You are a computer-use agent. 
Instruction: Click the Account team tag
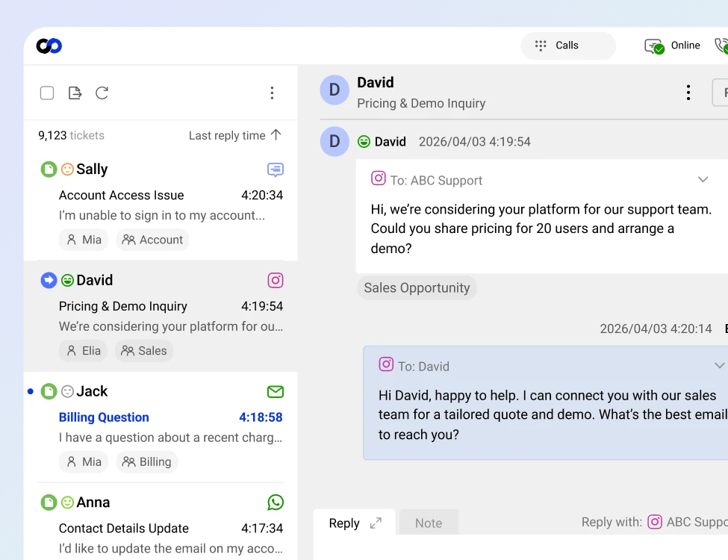[152, 240]
